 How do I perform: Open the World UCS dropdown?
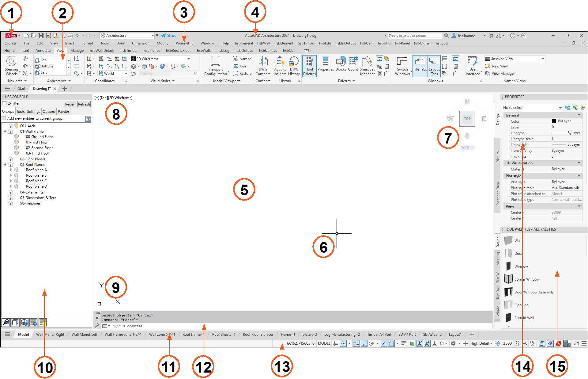tap(113, 74)
